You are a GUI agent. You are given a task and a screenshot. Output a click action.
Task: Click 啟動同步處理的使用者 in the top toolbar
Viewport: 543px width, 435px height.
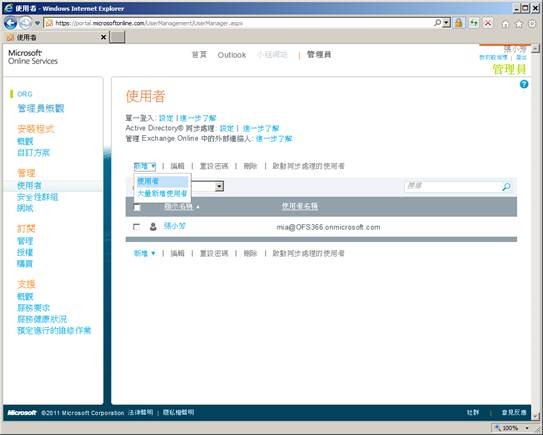tap(308, 166)
